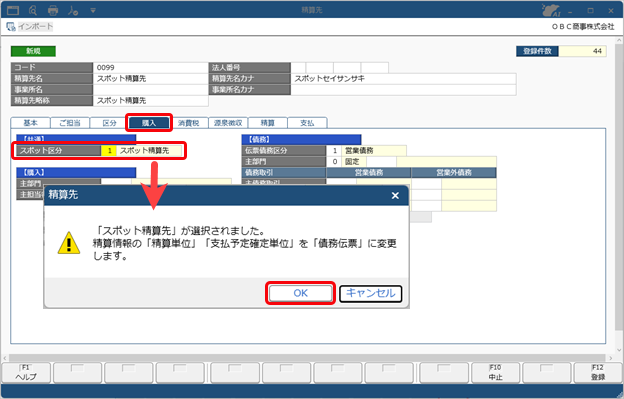Click the スポット区分 value field with 1
The width and height of the screenshot is (624, 399).
tap(109, 151)
